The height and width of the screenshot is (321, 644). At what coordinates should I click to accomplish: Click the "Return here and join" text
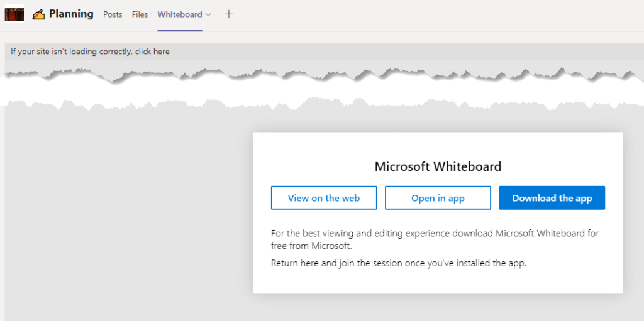[x=398, y=263]
